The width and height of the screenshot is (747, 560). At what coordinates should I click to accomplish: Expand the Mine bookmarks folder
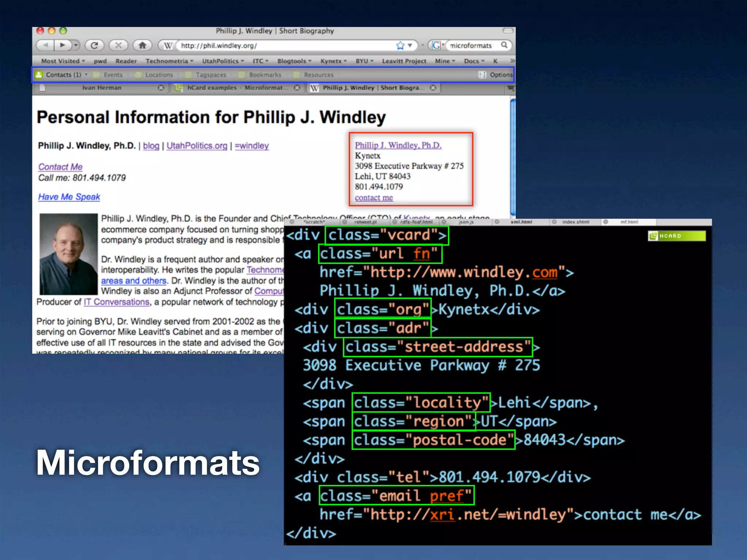pos(445,61)
